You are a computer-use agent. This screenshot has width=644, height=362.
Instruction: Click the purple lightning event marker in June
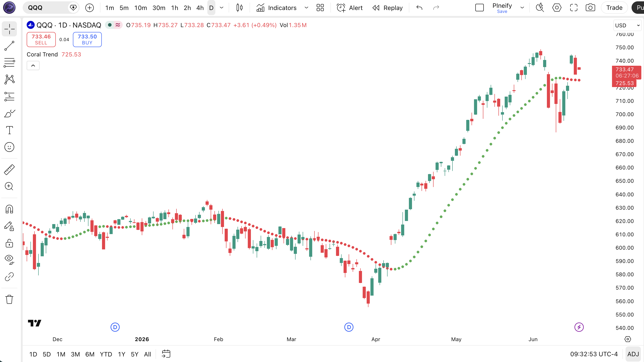point(579,327)
